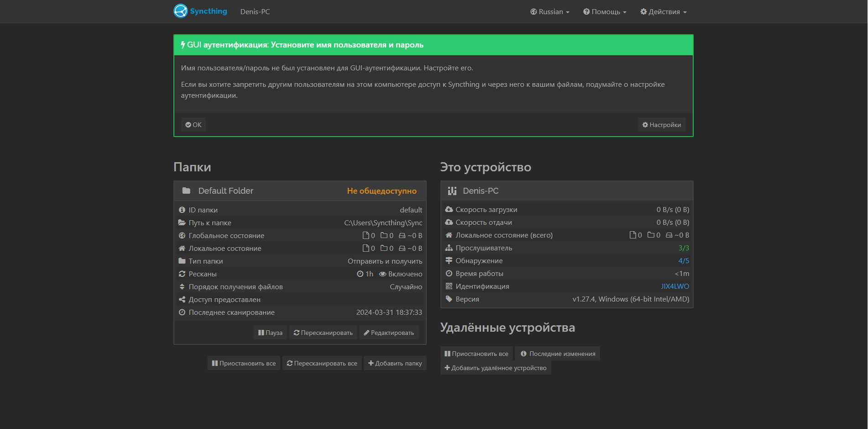
Task: Pause the Default Folder with Пауза
Action: click(x=270, y=333)
